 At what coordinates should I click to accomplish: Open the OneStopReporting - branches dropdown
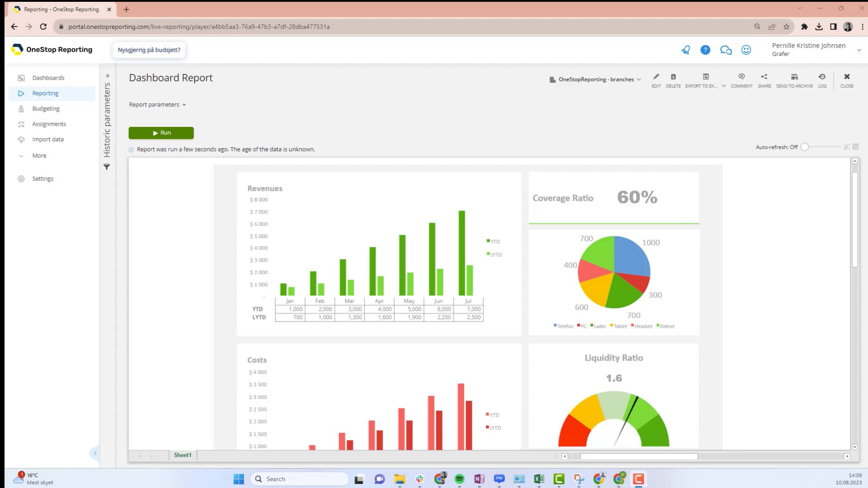point(595,80)
